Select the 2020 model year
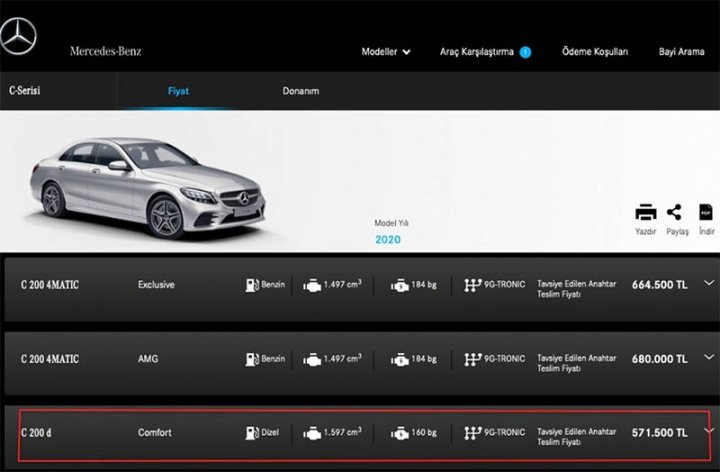The image size is (720, 472). point(388,240)
